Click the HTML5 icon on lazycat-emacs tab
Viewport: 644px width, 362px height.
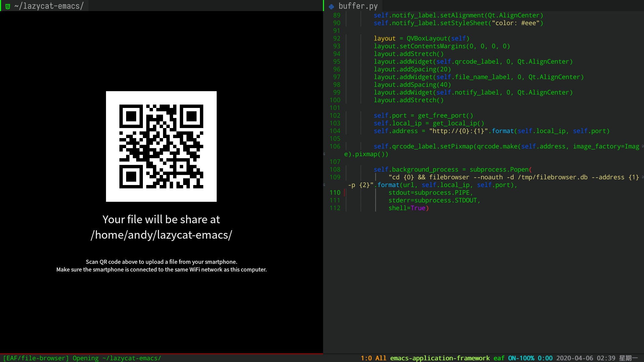7,6
